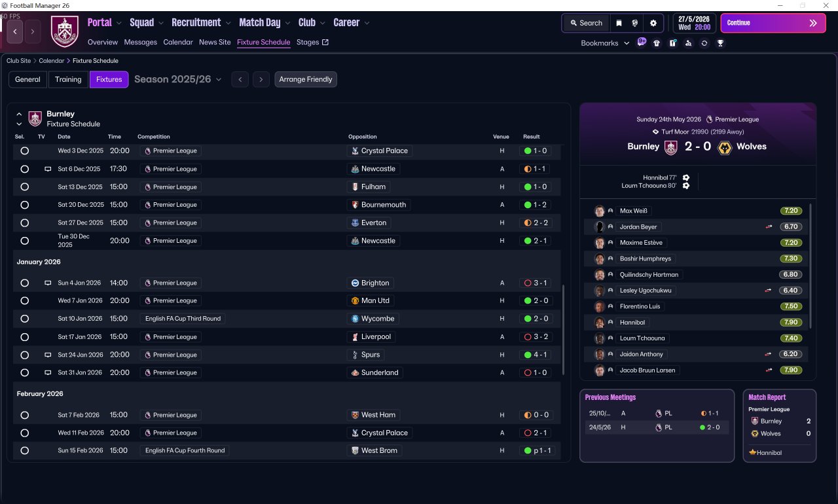This screenshot has width=838, height=504.
Task: Select the Brighton fixture radio button
Action: (x=25, y=283)
